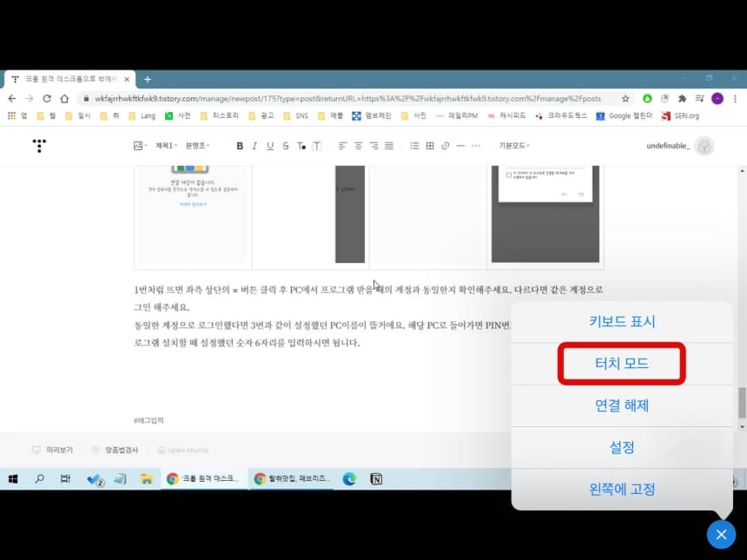Image resolution: width=747 pixels, height=560 pixels.
Task: Insert a horizontal divider line
Action: pyautogui.click(x=459, y=146)
